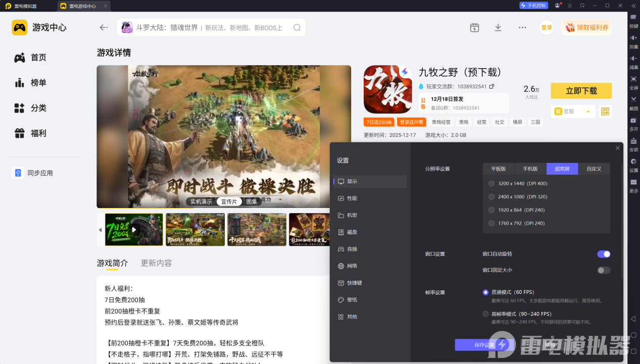Viewport: 640px width, 364px height.
Task: Switch to 手机版 resolution tab
Action: point(530,169)
